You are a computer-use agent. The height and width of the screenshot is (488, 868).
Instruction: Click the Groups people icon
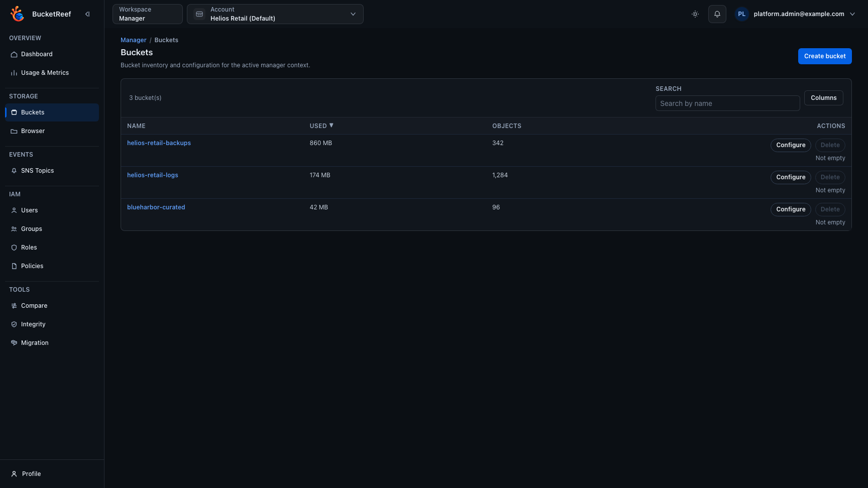14,229
